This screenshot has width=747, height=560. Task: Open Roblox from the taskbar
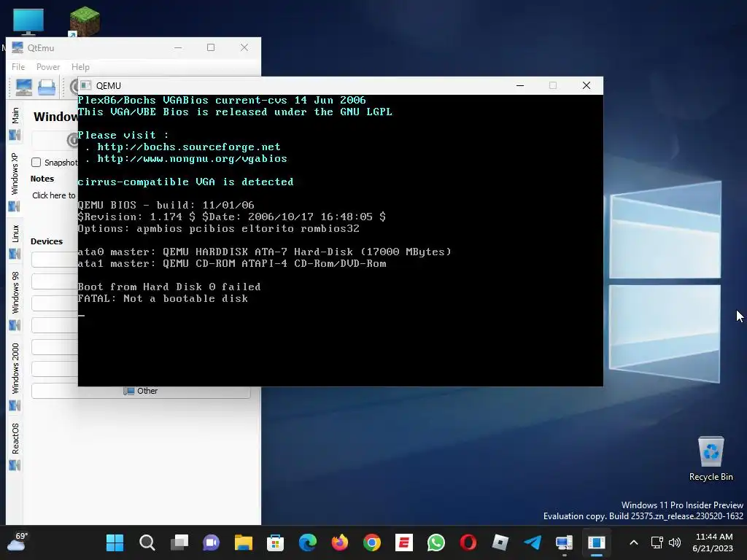[x=500, y=542]
